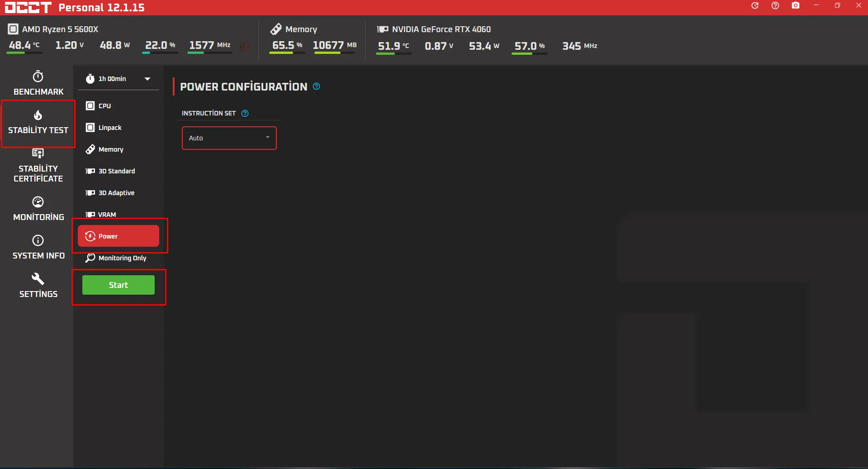Screen dimensions: 868x469
Task: Show help for Instruction Set
Action: 245,114
